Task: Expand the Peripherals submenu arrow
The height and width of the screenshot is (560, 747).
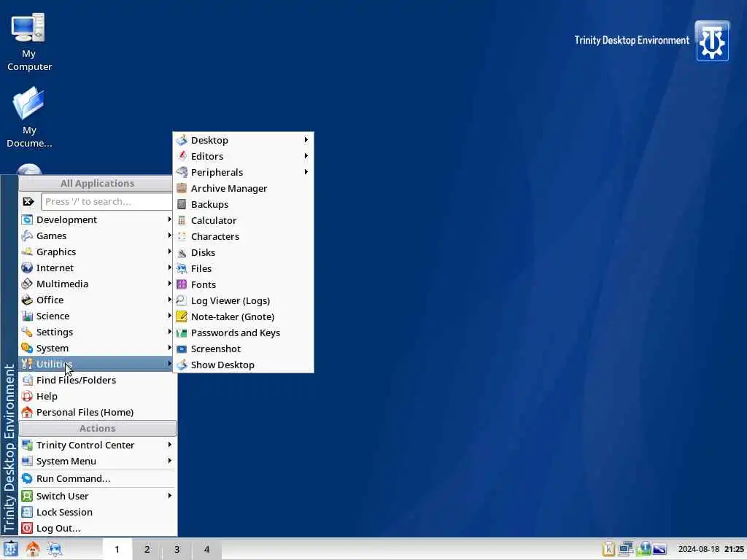Action: [x=306, y=172]
